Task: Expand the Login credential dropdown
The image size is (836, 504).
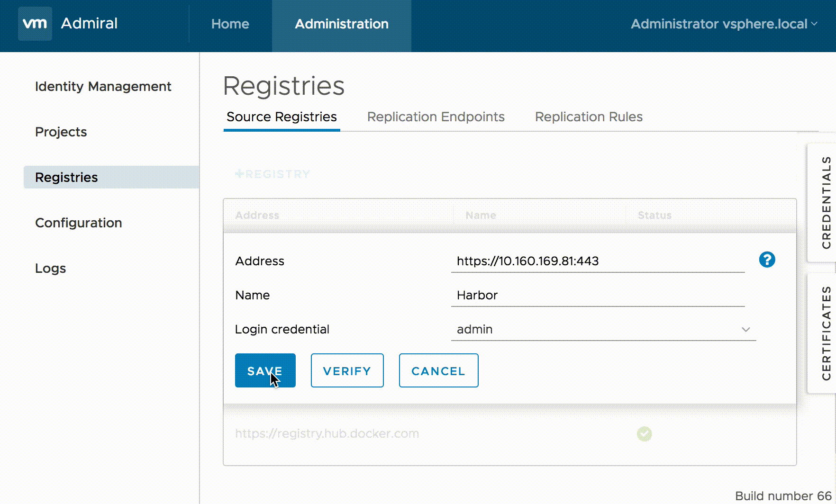Action: tap(603, 329)
